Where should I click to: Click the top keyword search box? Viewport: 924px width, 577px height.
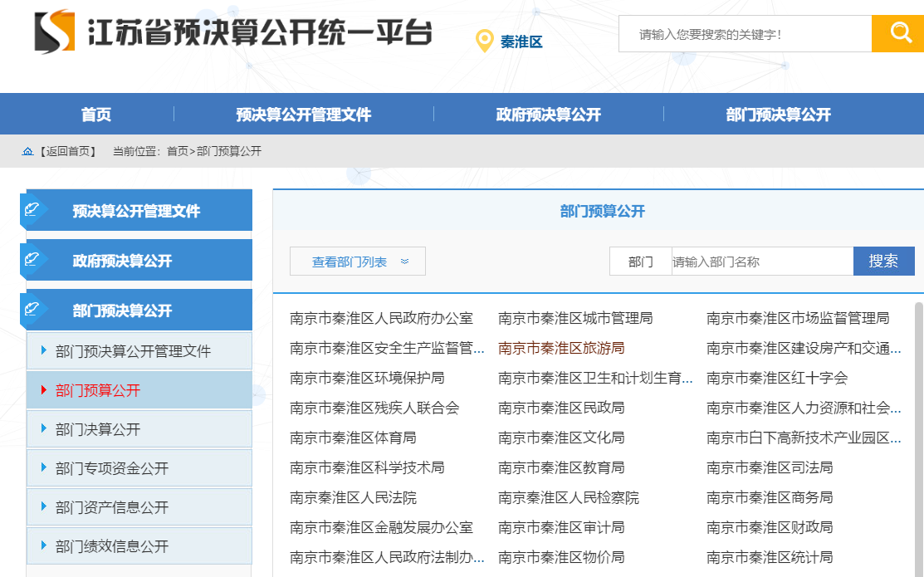(745, 34)
